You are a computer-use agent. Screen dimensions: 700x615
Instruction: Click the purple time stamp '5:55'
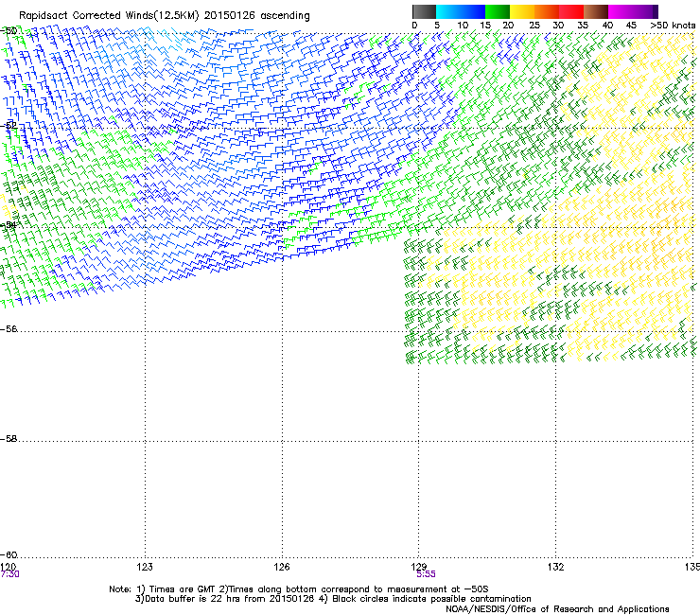(x=426, y=574)
